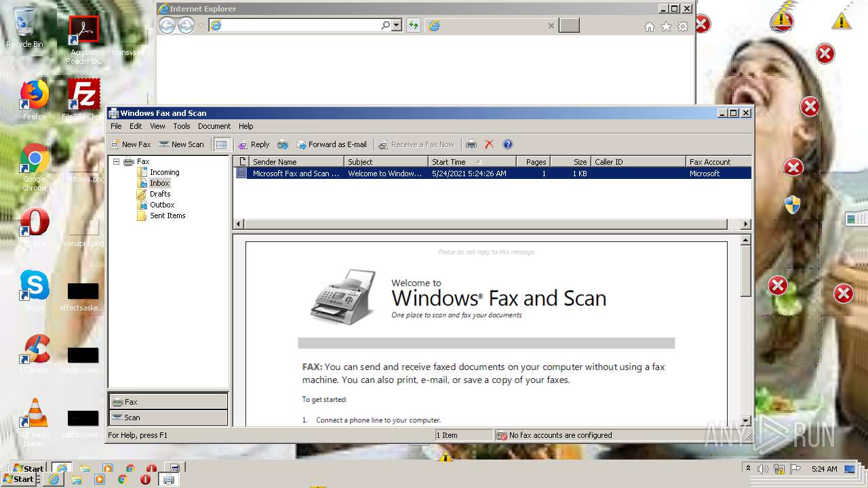Click the blue Help icon in toolbar
Image resolution: width=868 pixels, height=488 pixels.
[x=508, y=144]
